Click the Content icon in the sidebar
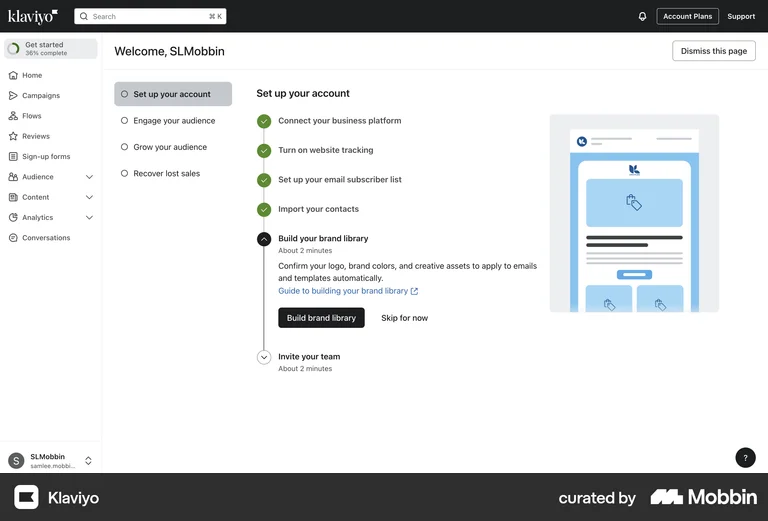This screenshot has height=521, width=768. click(x=13, y=197)
